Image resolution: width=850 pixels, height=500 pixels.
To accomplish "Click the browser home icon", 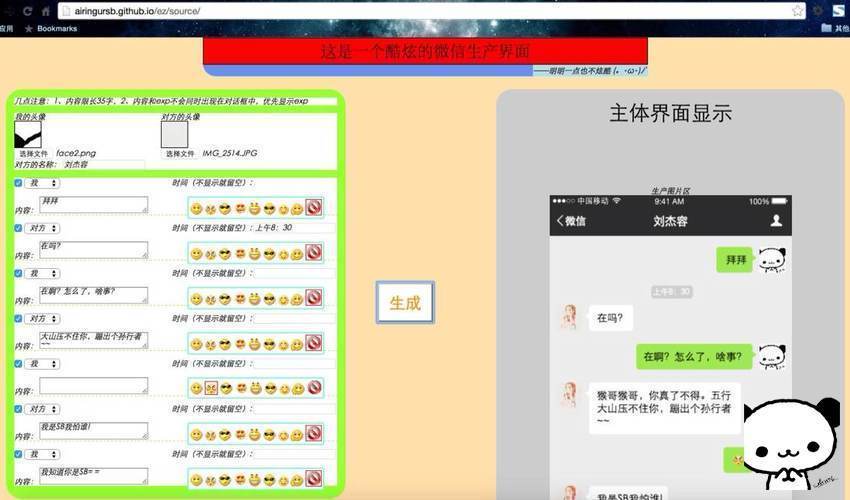I will [46, 11].
